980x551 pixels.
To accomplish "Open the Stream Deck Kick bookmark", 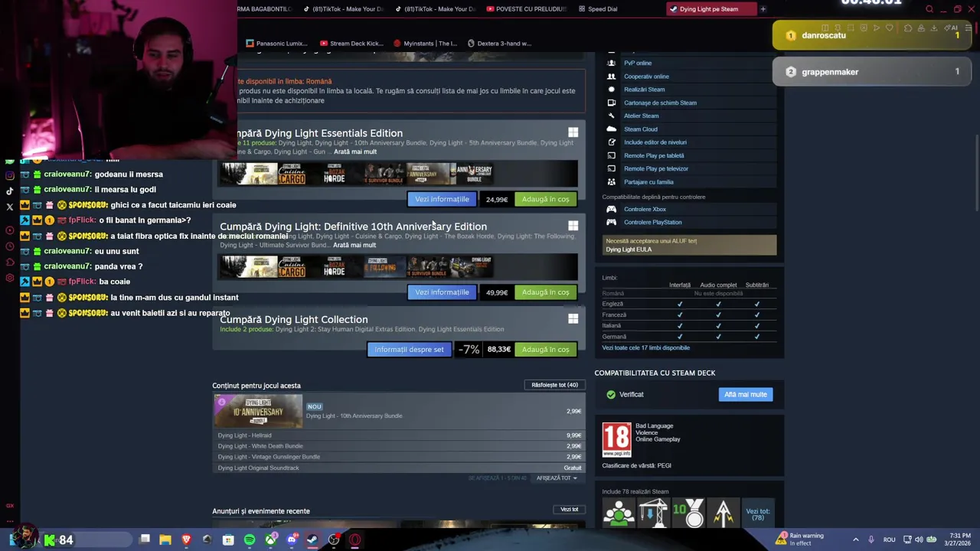I will (351, 44).
